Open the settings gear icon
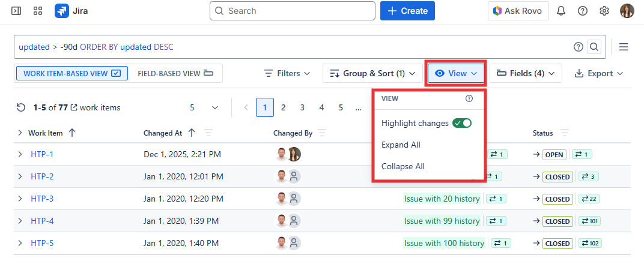The width and height of the screenshot is (644, 258). (x=604, y=11)
